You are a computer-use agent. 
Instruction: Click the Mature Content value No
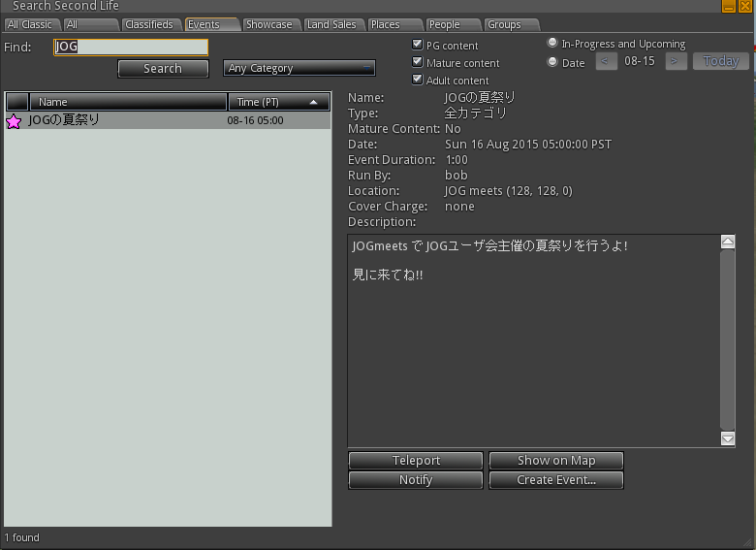point(453,129)
